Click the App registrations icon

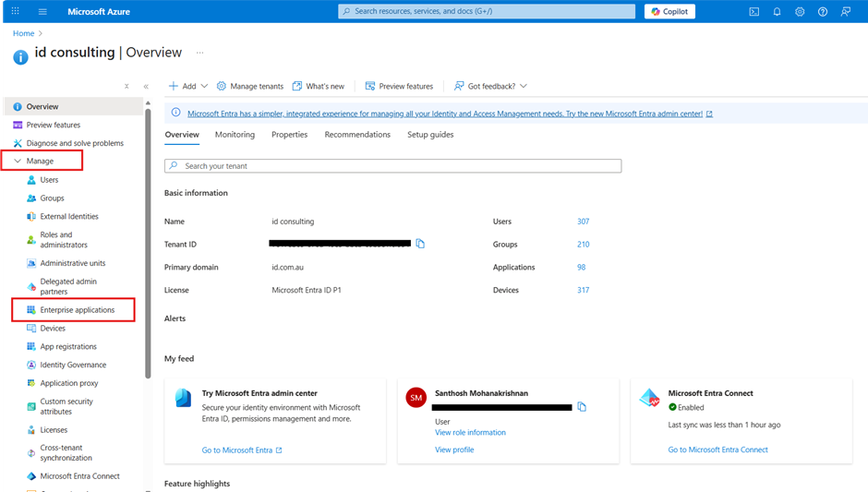click(x=31, y=346)
